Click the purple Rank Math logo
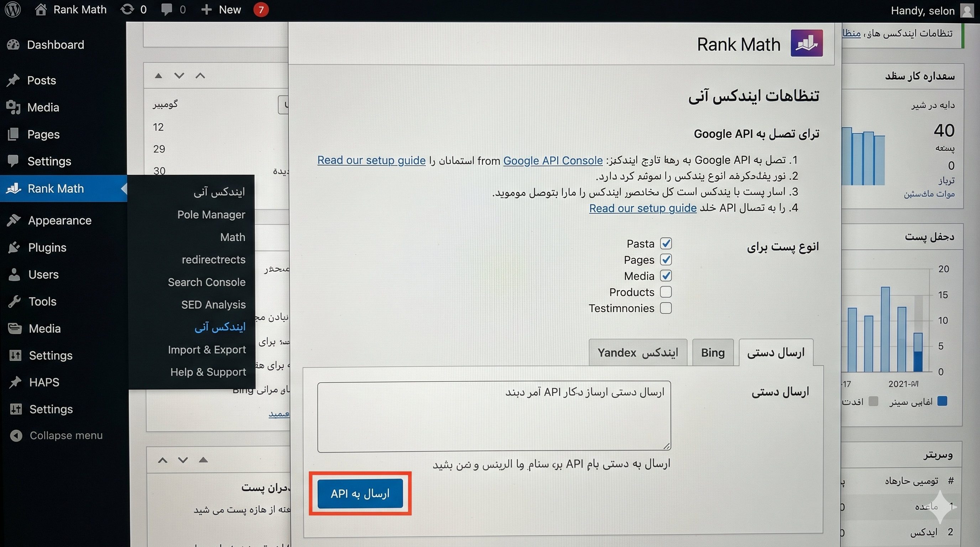The image size is (980, 547). (x=807, y=43)
